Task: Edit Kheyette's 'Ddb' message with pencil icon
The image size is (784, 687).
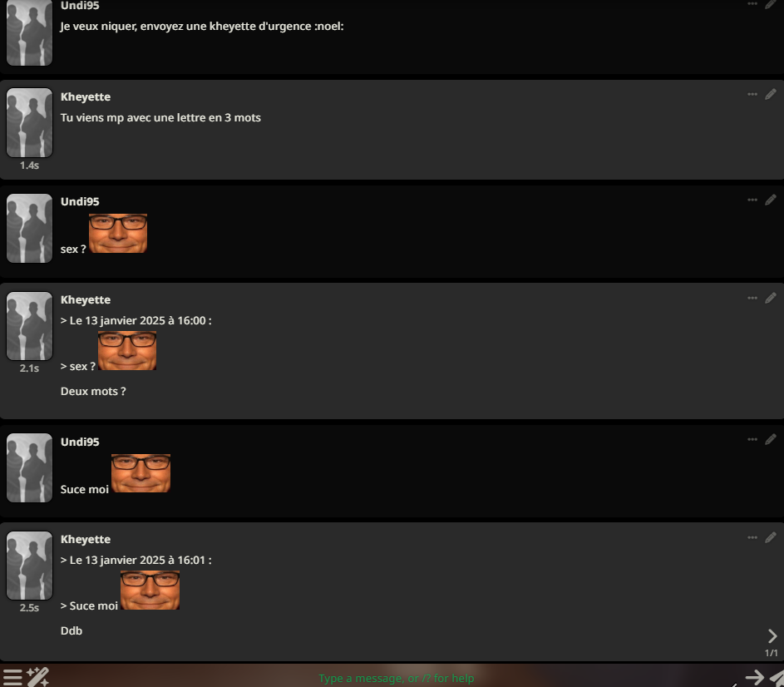Action: coord(771,537)
